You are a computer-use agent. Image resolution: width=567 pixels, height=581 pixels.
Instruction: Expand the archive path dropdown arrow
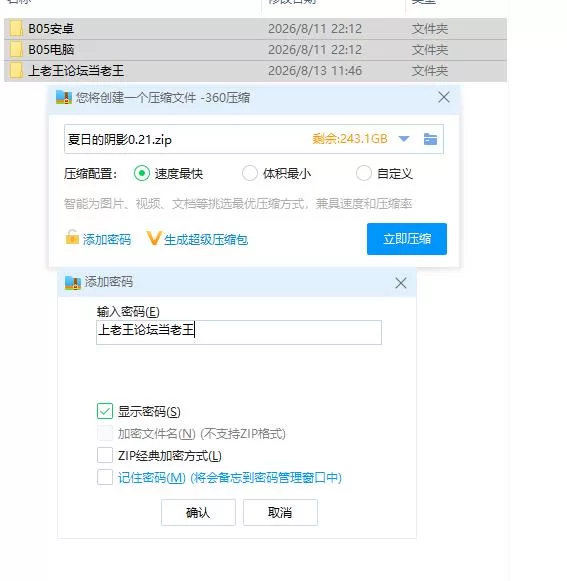pyautogui.click(x=404, y=139)
